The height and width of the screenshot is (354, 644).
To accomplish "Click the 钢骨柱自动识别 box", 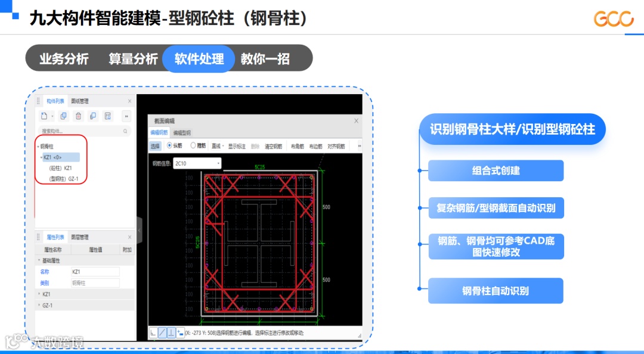I will [x=496, y=291].
